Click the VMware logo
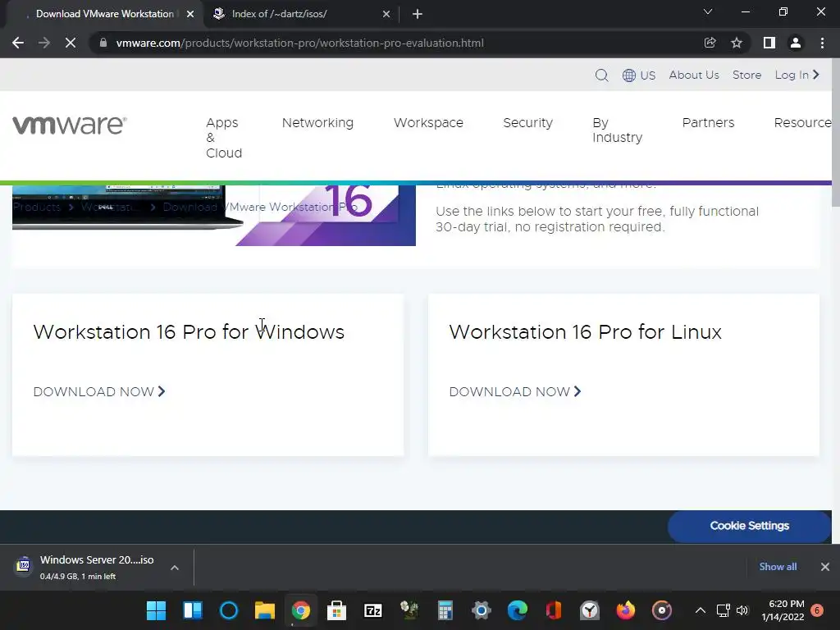The image size is (840, 630). (70, 125)
